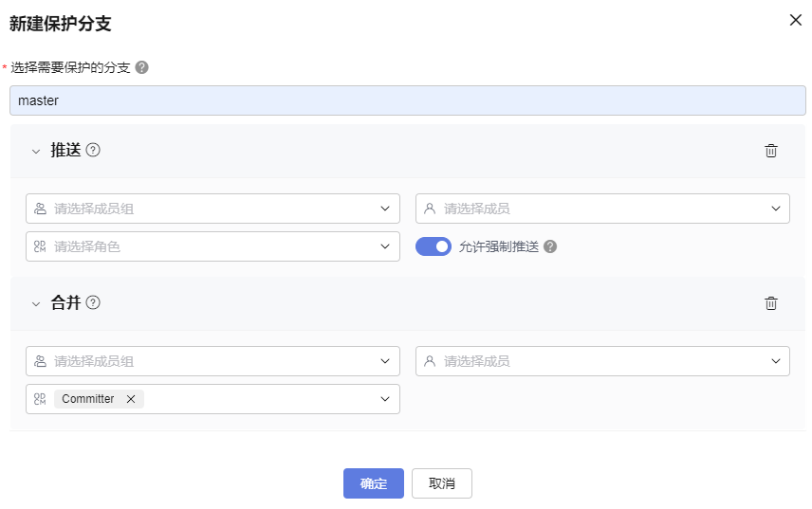The image size is (812, 509).
Task: Collapse the 推送 section
Action: click(x=36, y=151)
